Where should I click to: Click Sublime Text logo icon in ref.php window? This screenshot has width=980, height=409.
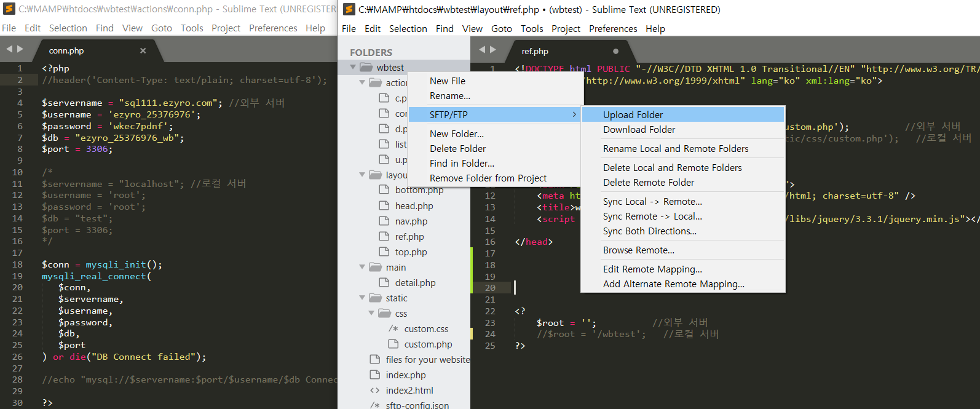coord(349,9)
